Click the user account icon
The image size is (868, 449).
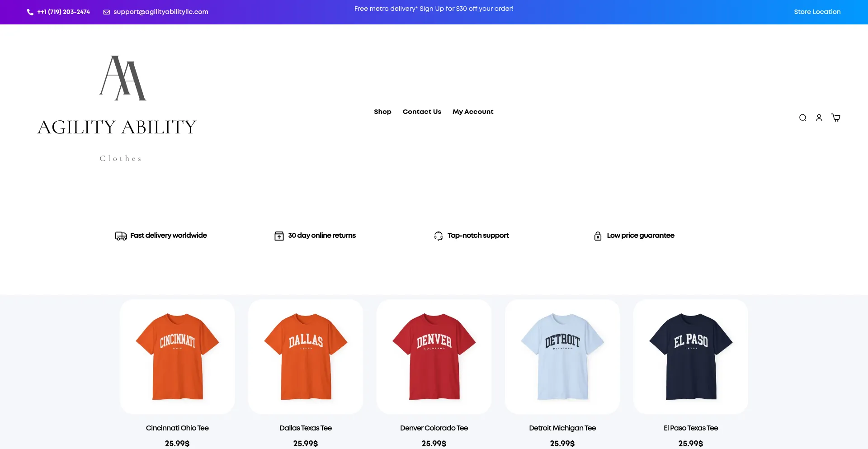819,118
